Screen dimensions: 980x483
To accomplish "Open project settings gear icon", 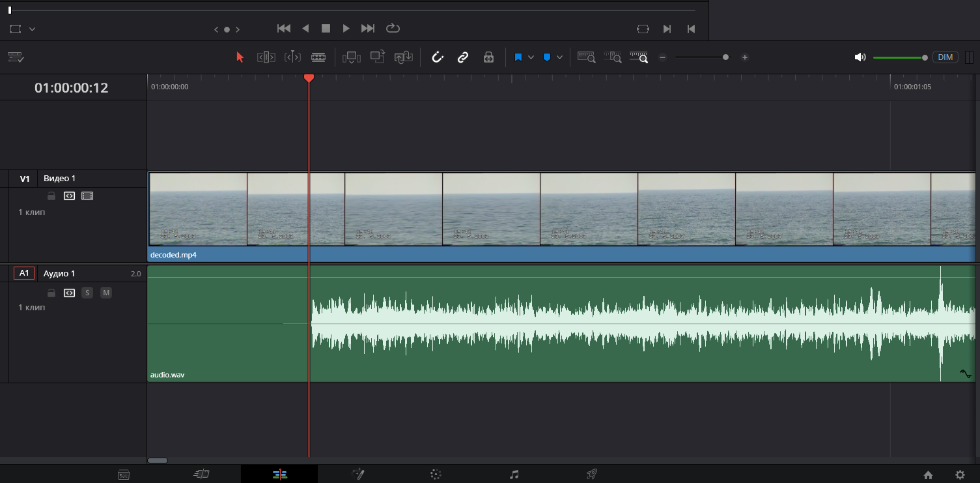I will tap(960, 475).
